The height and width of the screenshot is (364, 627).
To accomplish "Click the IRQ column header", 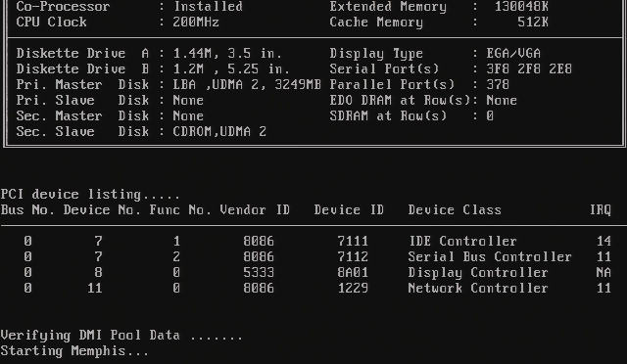I will click(x=601, y=209).
